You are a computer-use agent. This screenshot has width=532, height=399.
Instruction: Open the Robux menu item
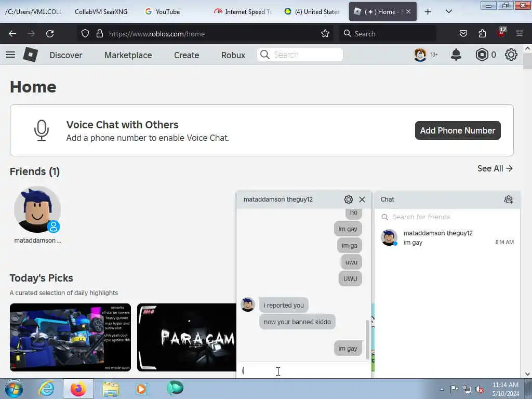tap(233, 55)
